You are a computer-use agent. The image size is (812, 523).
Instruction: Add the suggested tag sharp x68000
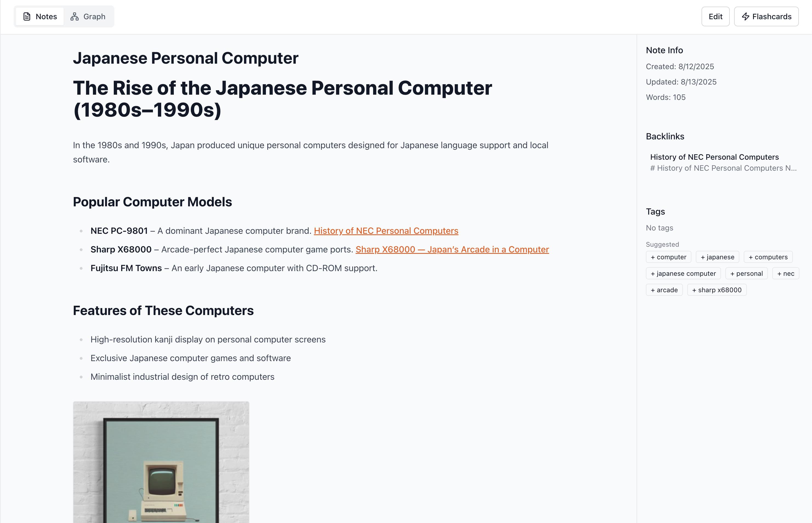coord(717,290)
